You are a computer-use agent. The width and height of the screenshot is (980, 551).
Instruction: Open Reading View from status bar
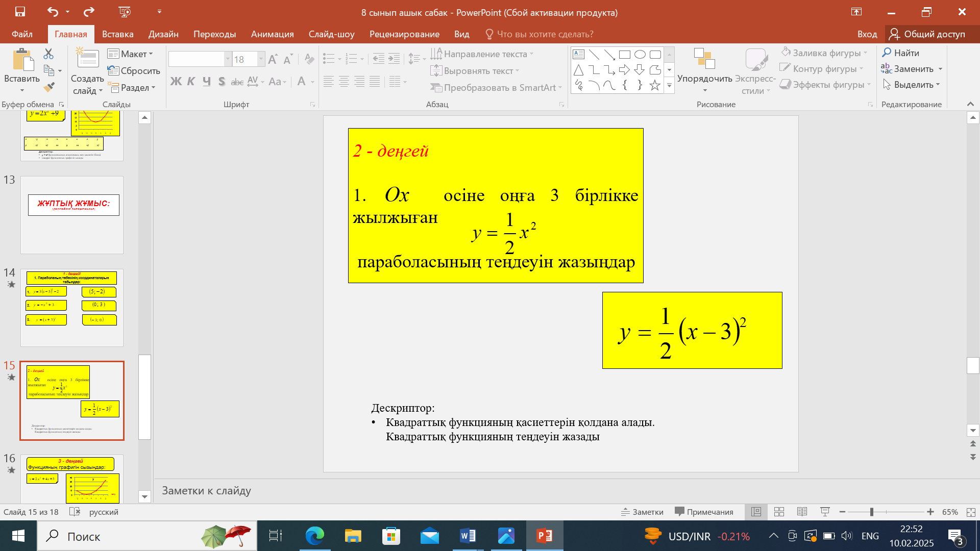(x=802, y=512)
